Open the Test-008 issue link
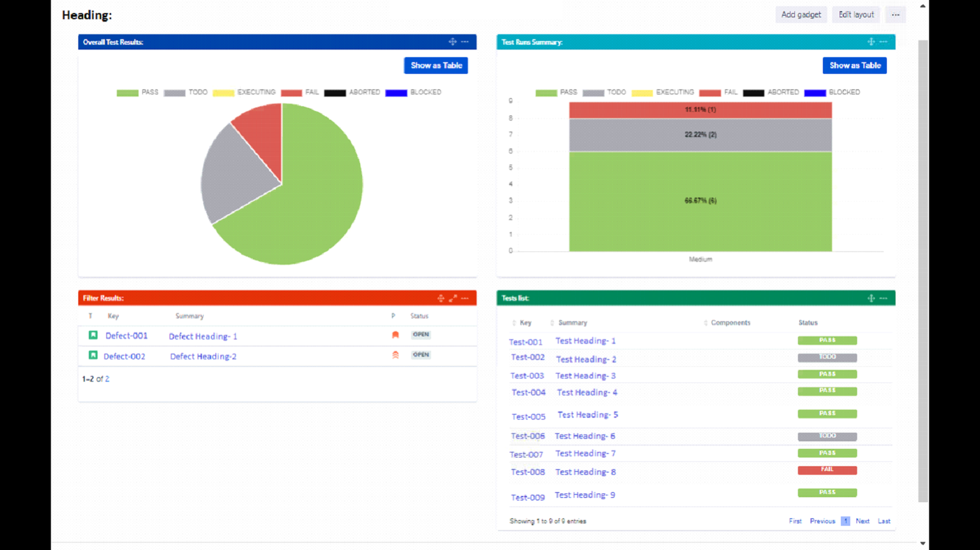The height and width of the screenshot is (550, 980). pyautogui.click(x=528, y=472)
